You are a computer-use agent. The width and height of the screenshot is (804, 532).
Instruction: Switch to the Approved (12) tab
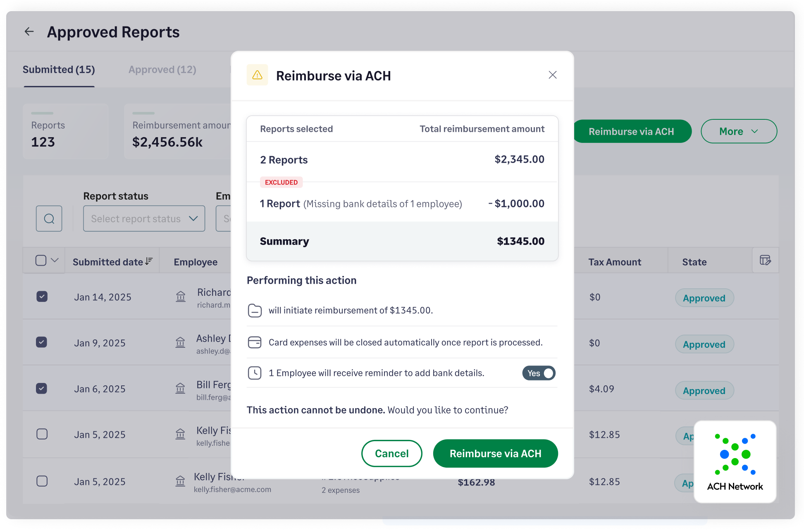click(162, 69)
